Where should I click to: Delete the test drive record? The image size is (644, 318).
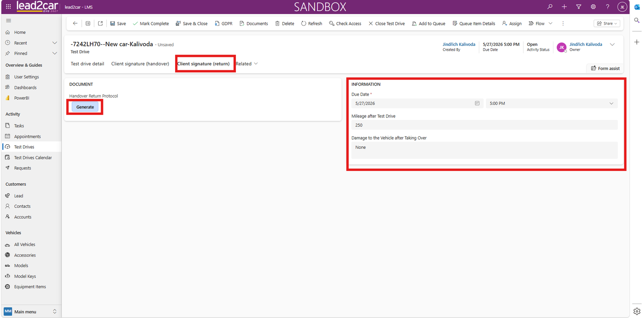click(x=285, y=23)
